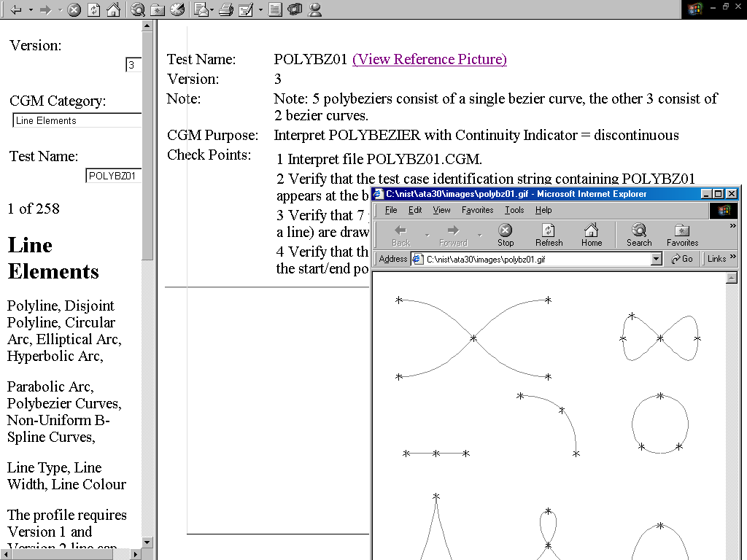
Task: Expand the Links toolbar chevron
Action: (732, 258)
